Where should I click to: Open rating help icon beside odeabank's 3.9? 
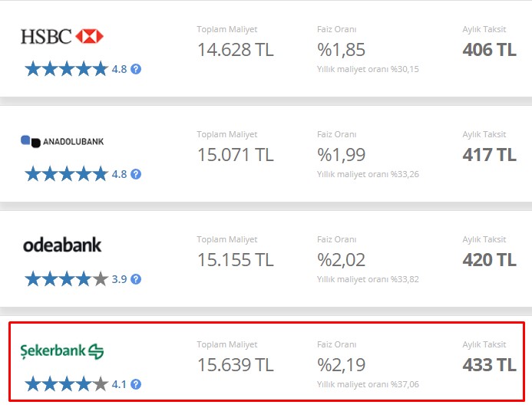(136, 279)
